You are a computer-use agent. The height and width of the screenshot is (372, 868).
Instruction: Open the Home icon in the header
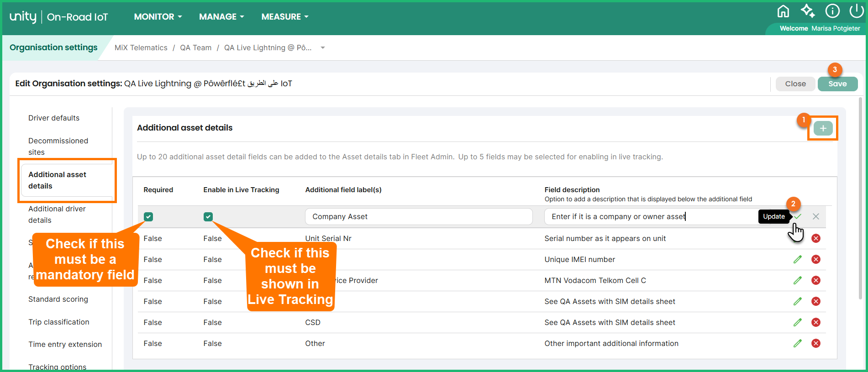coord(783,11)
